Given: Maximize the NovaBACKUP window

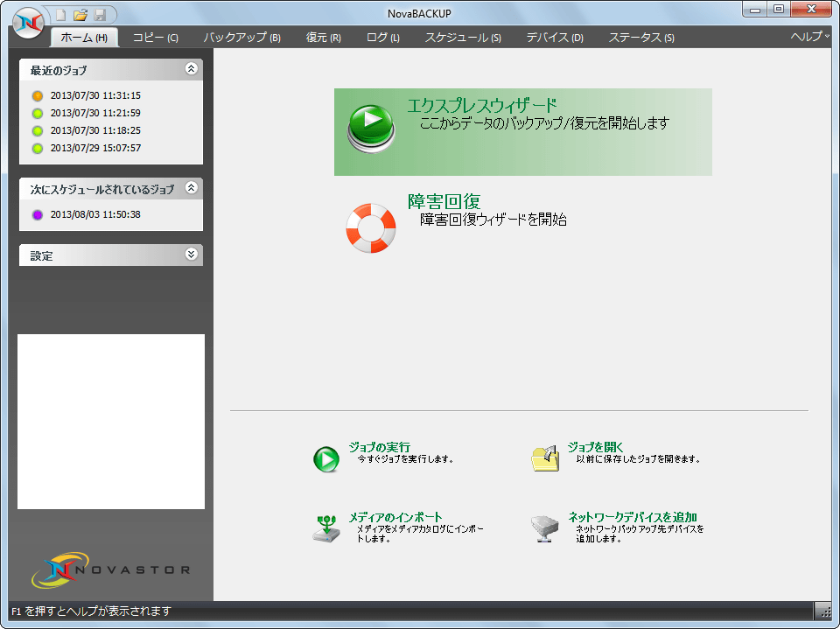Looking at the screenshot, I should pyautogui.click(x=779, y=9).
